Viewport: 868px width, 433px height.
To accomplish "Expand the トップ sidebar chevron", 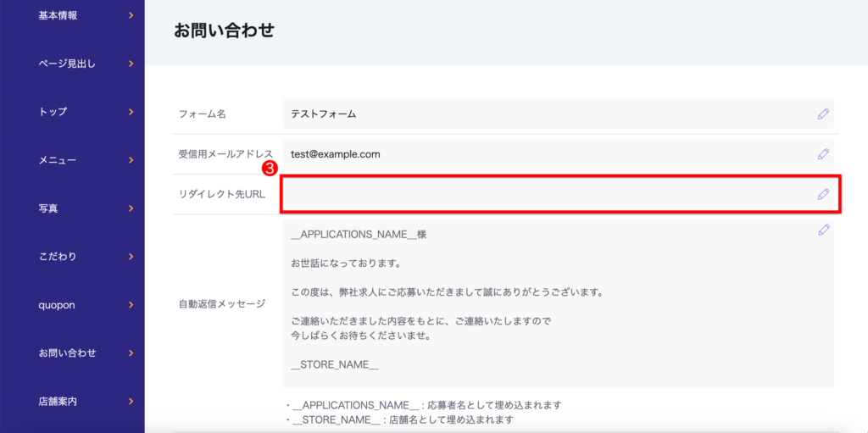I will point(131,112).
